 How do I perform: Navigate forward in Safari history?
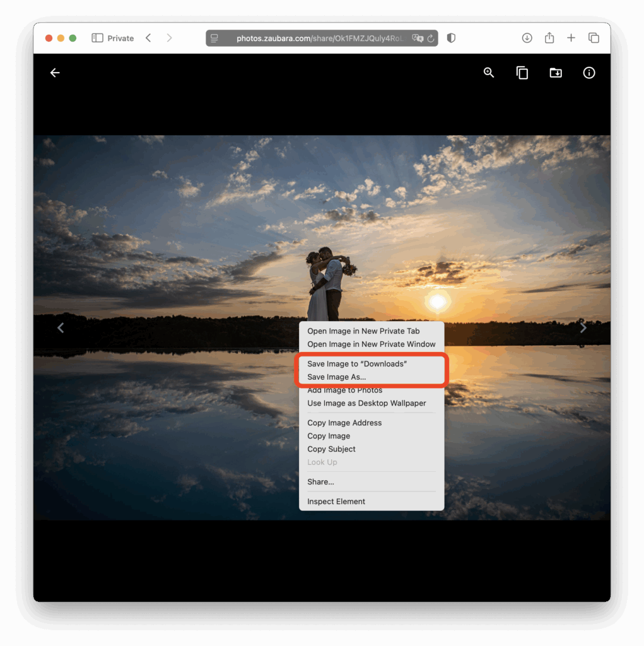(x=169, y=38)
